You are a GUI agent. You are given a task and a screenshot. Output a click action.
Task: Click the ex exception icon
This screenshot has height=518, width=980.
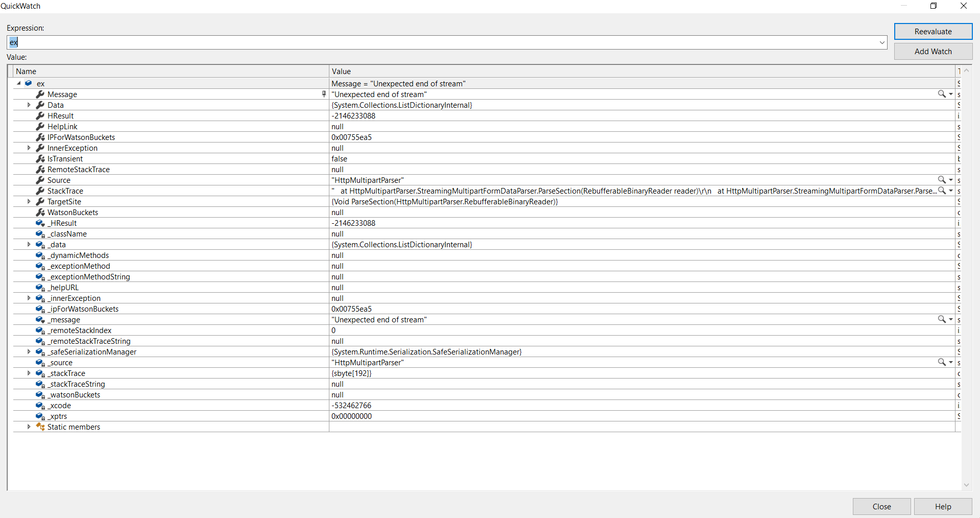click(29, 83)
